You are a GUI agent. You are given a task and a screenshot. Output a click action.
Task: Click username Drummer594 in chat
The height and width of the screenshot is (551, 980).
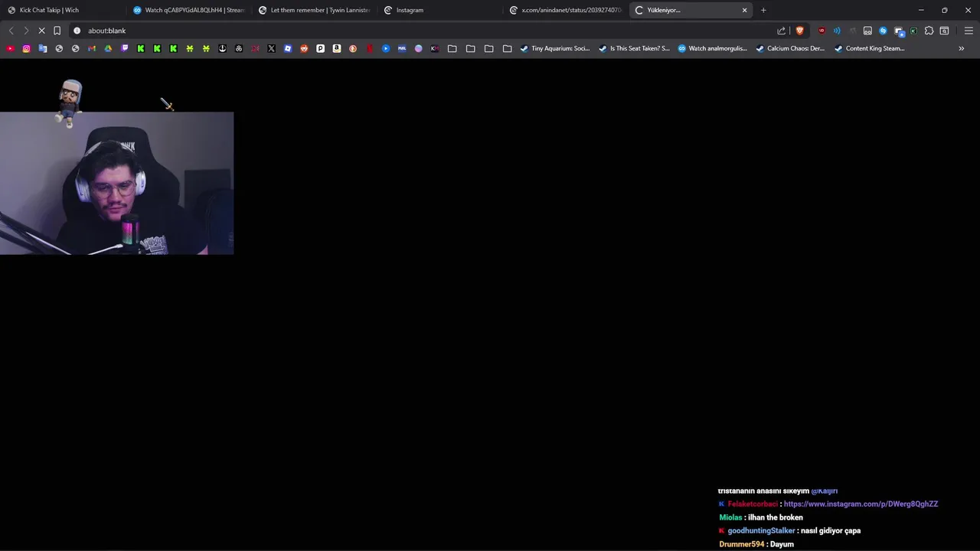click(x=742, y=544)
